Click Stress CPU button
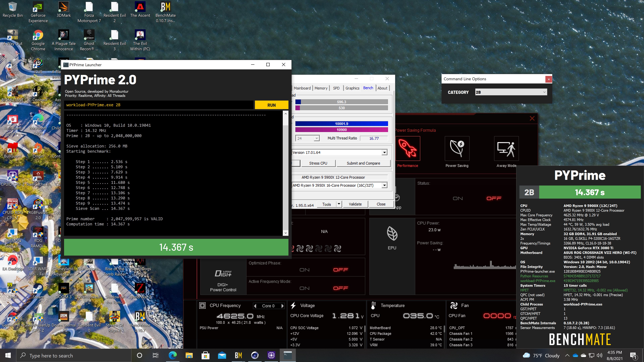Screen dimensions: 644x362 coord(318,163)
